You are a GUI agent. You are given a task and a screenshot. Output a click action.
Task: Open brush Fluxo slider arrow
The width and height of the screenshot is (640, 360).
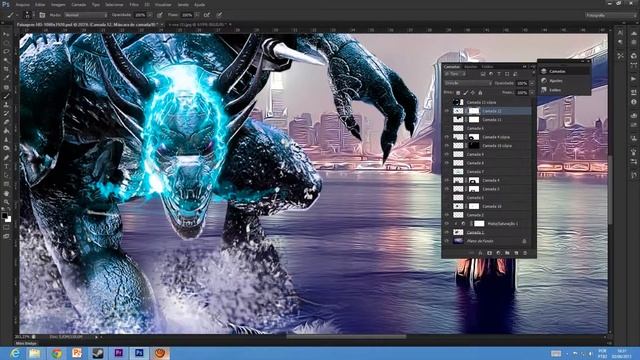point(197,15)
